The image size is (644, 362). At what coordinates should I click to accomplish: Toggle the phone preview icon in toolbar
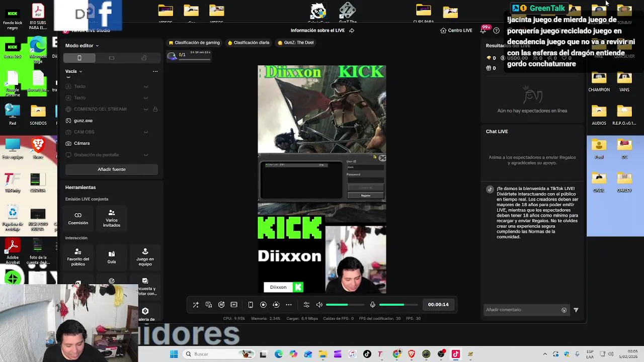pyautogui.click(x=251, y=305)
